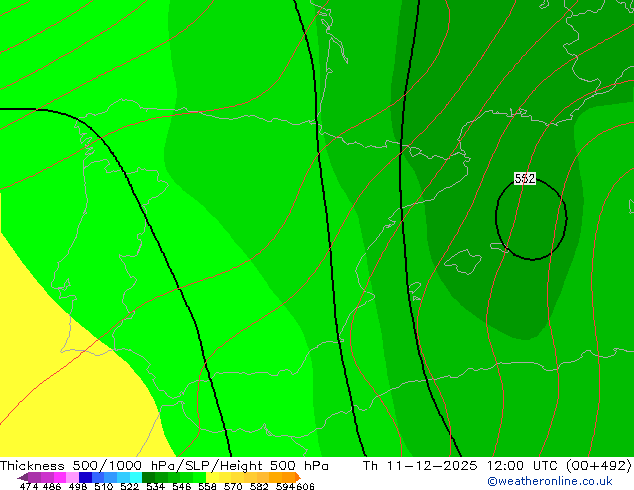The image size is (634, 490).
Task: Click the legend value 582
Action: coord(259,486)
